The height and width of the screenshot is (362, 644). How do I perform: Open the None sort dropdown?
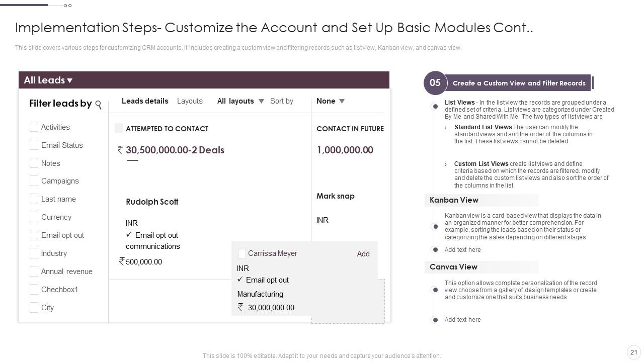[x=342, y=101]
